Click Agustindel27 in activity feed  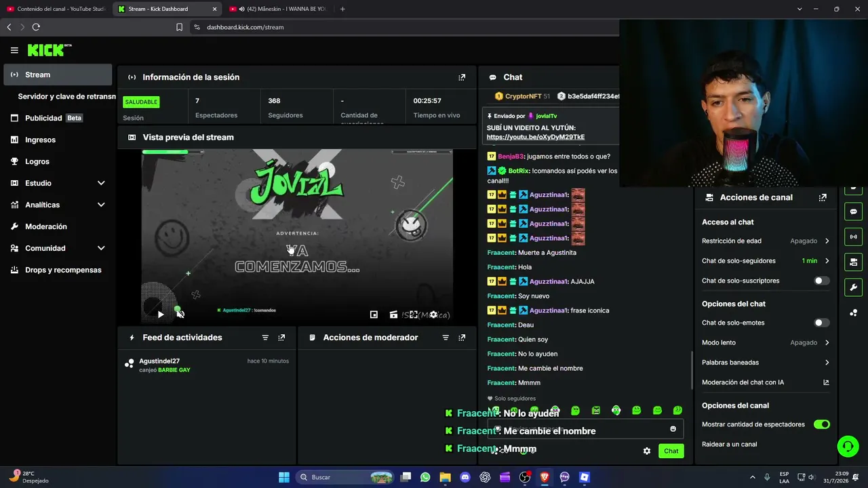click(159, 361)
